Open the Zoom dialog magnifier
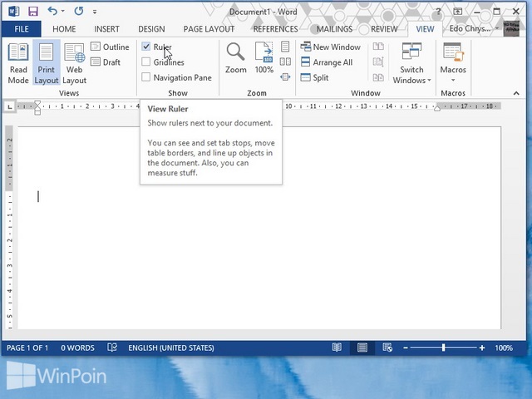The image size is (532, 399). [x=236, y=58]
